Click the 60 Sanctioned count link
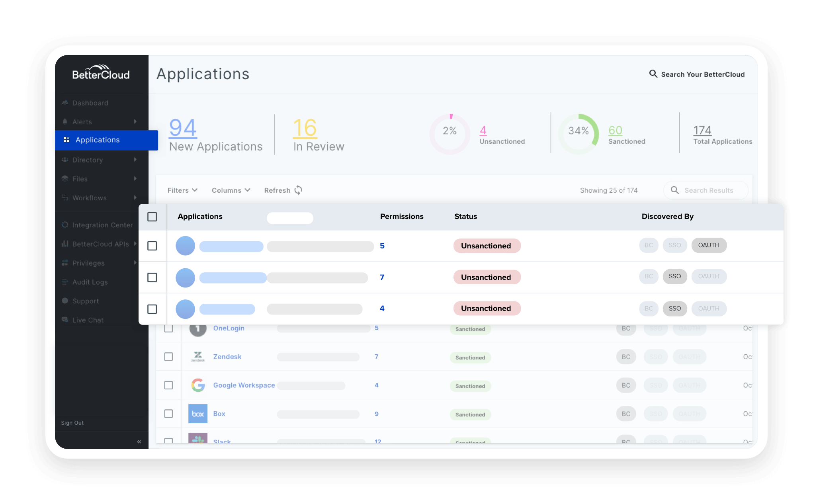Screen dimensions: 813x504 [x=615, y=130]
